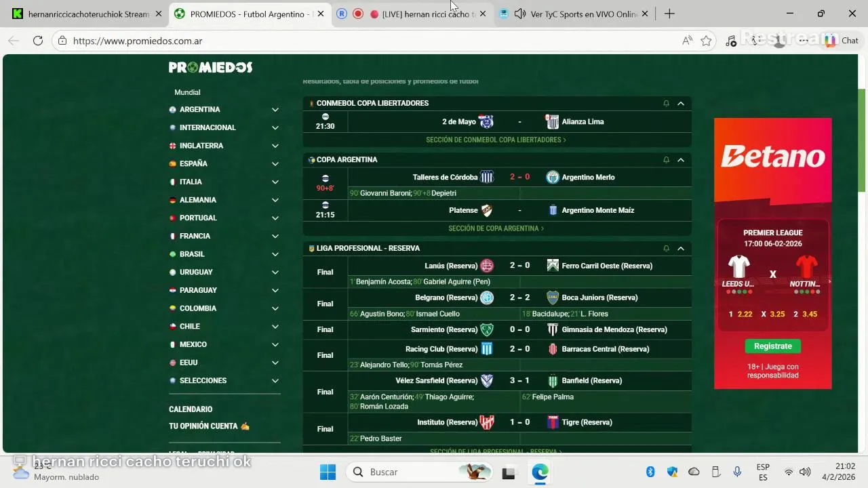Image resolution: width=868 pixels, height=488 pixels.
Task: Click the Belgrano (Reserva) crest
Action: [x=487, y=298]
